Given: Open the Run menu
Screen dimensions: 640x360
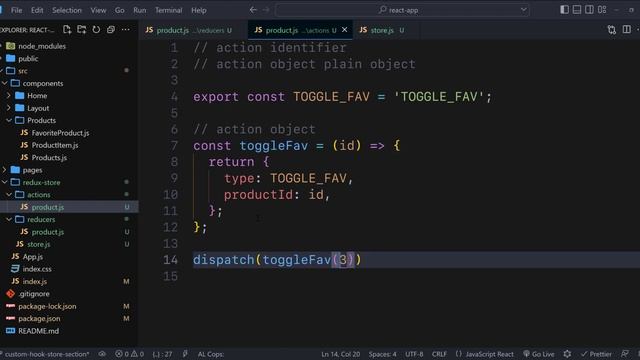Looking at the screenshot, I should pos(140,10).
